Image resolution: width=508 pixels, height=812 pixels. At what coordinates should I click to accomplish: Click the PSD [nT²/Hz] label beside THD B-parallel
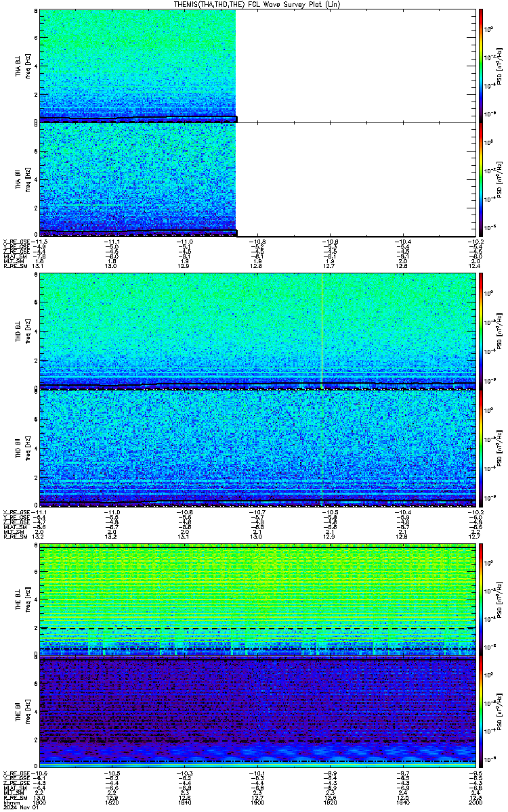(500, 449)
